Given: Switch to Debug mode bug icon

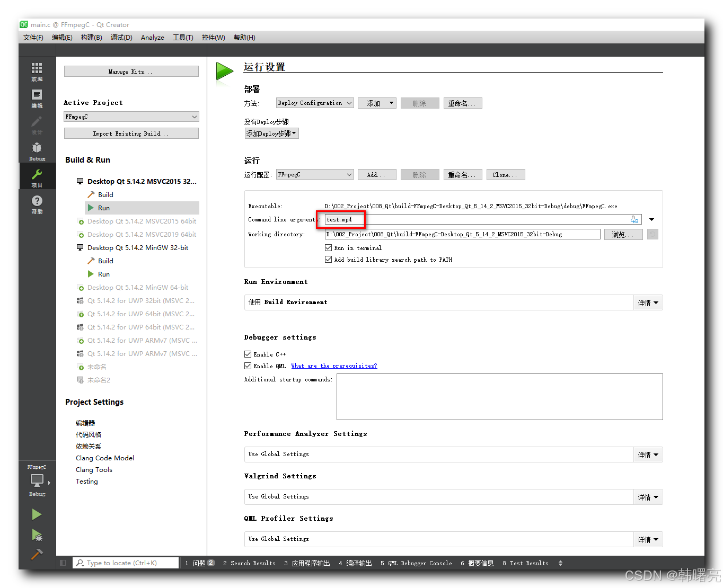Looking at the screenshot, I should click(x=37, y=148).
